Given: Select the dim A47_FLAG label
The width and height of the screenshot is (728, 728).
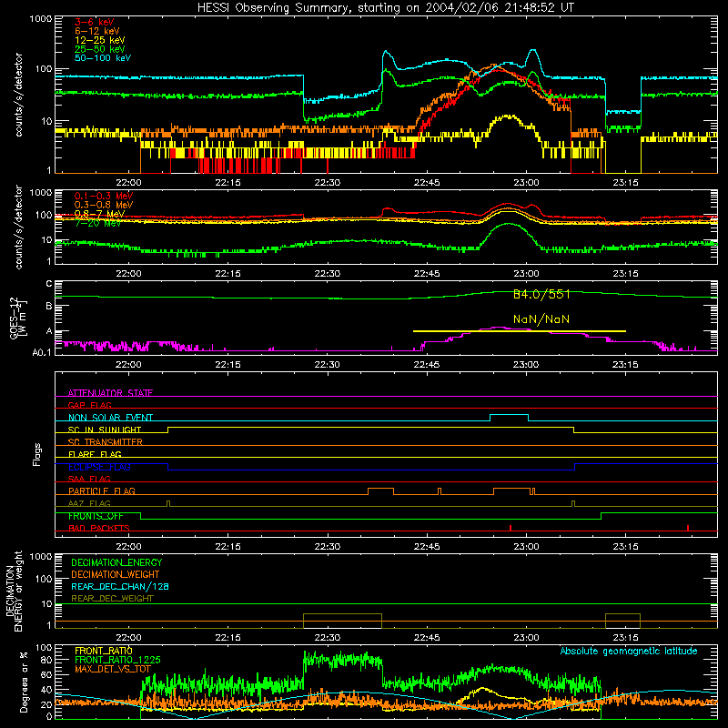Looking at the screenshot, I should coord(89,503).
